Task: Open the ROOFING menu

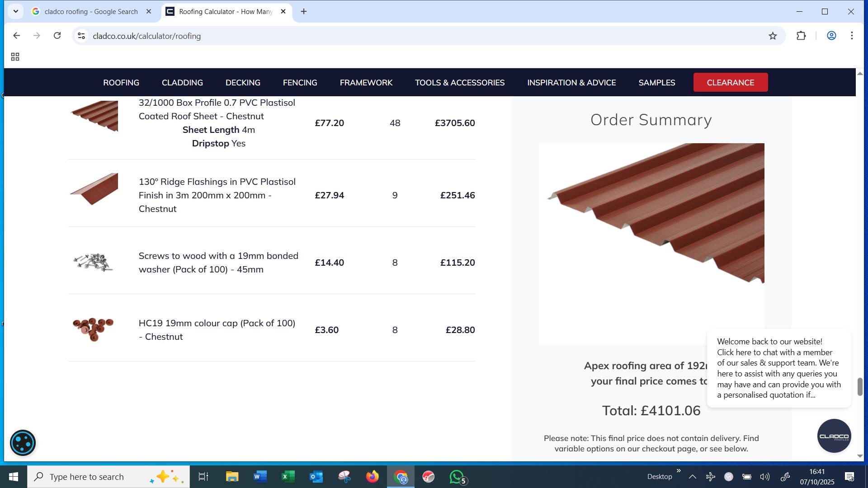Action: 121,83
